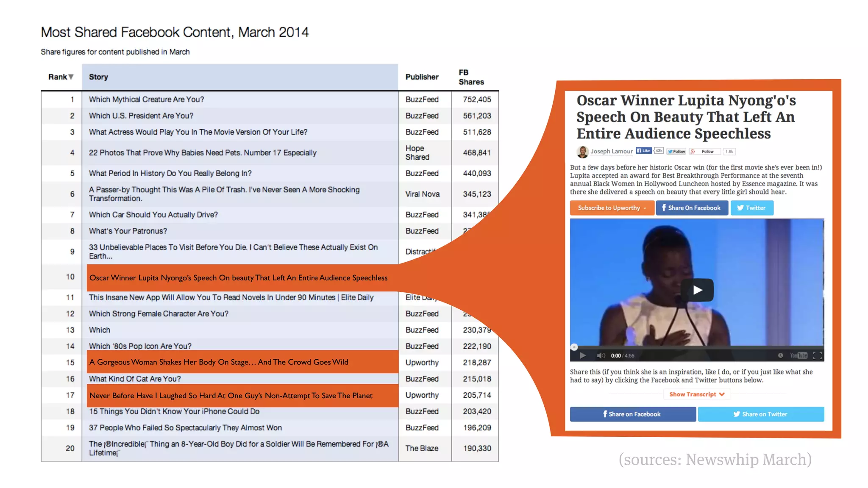Click the bottom Share on Facebook button
868x488 pixels.
click(x=632, y=414)
